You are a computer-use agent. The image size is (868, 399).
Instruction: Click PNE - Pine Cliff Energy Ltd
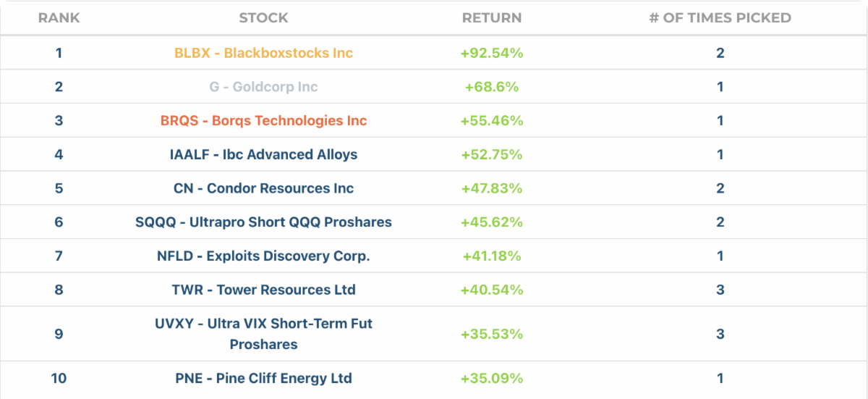click(x=263, y=378)
